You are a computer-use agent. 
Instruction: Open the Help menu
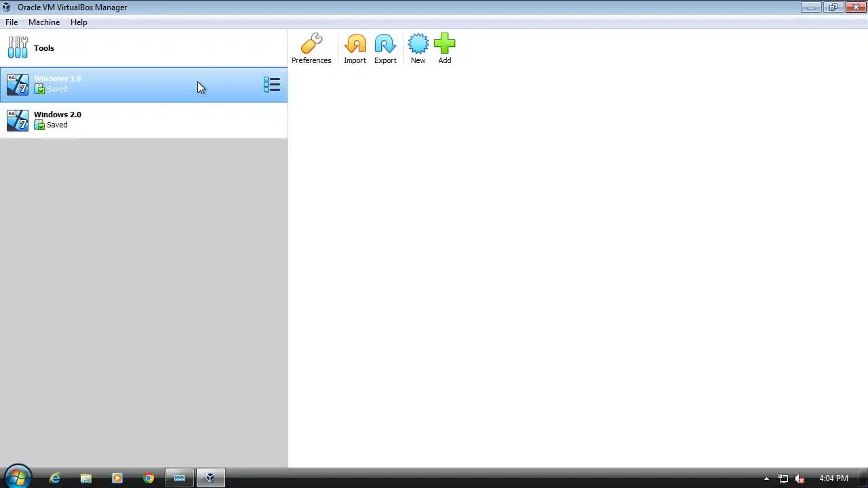tap(79, 22)
